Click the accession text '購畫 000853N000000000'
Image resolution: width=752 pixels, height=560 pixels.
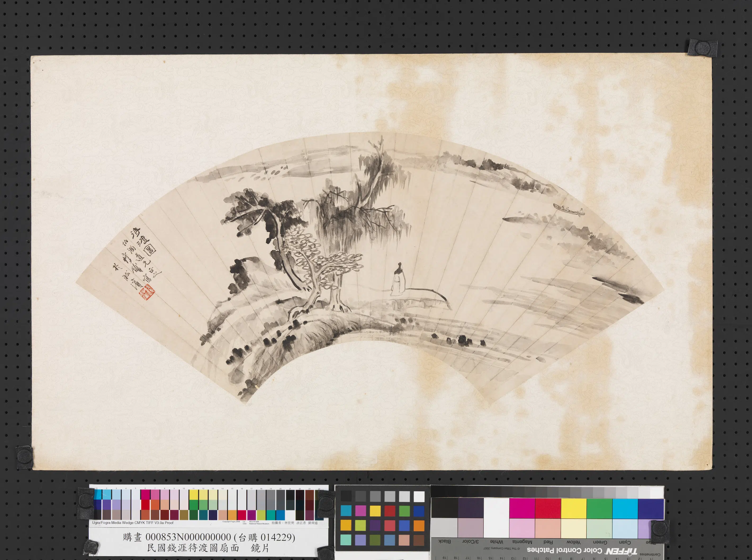pyautogui.click(x=177, y=537)
